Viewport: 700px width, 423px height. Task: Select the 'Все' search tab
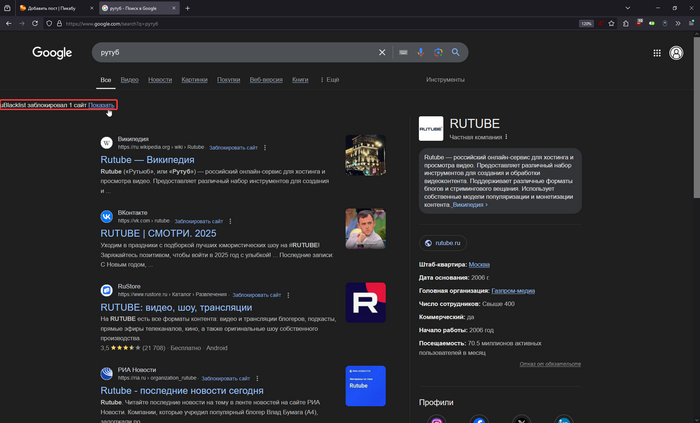106,80
